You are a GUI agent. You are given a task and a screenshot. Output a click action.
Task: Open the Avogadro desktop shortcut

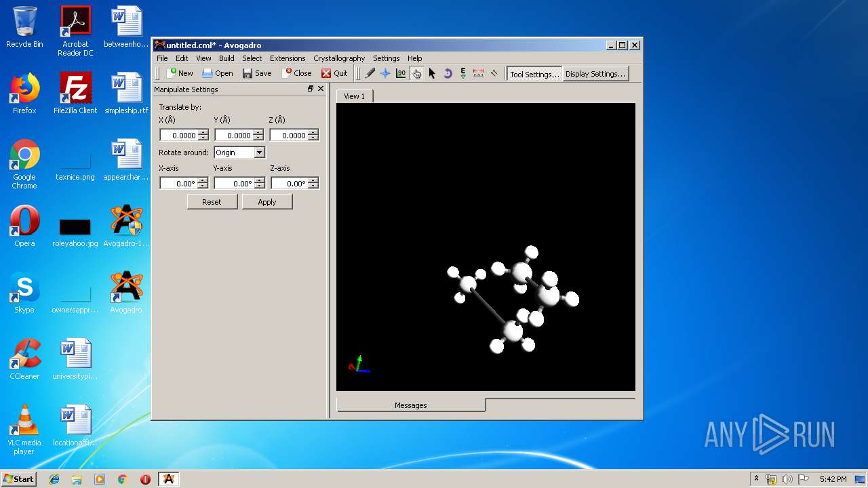[x=126, y=293]
